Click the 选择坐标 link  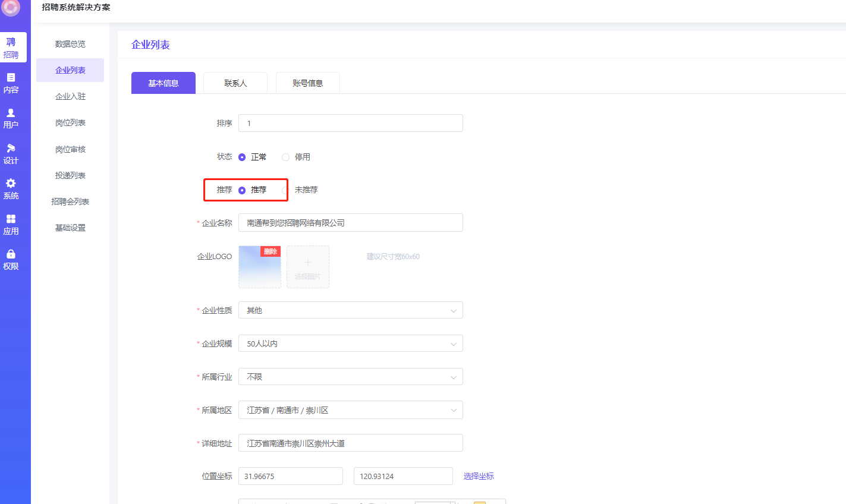pos(479,476)
